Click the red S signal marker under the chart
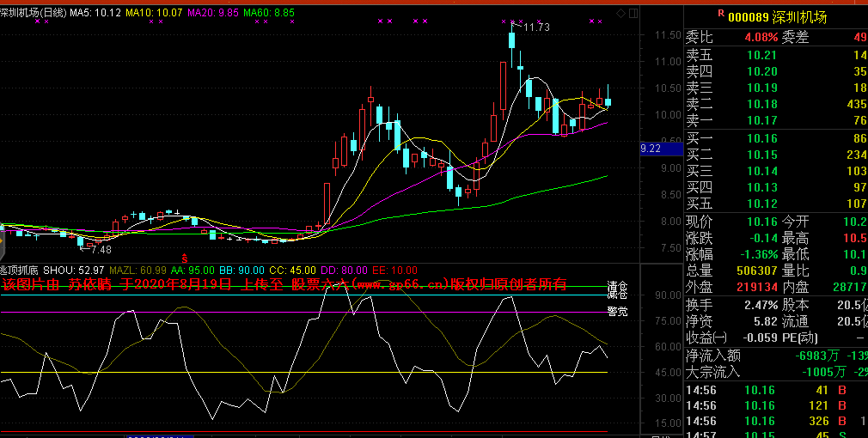Viewport: 868px width, 438px height. tap(185, 259)
